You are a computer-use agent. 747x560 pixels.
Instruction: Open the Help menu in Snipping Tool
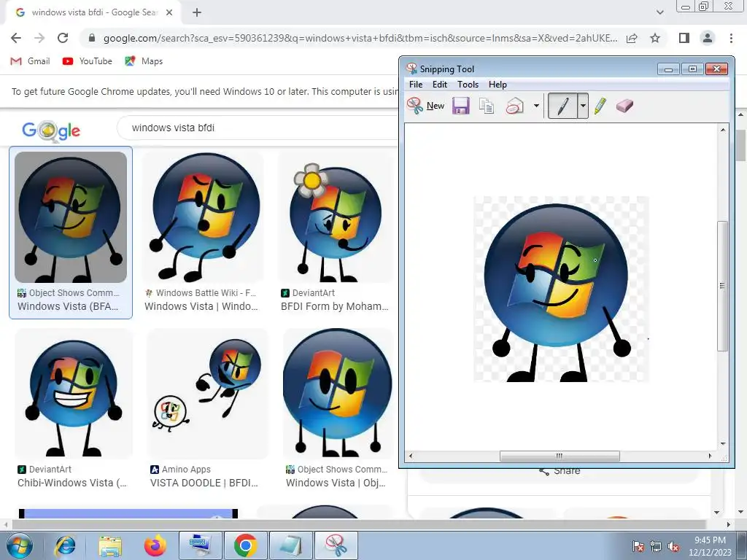pos(498,85)
